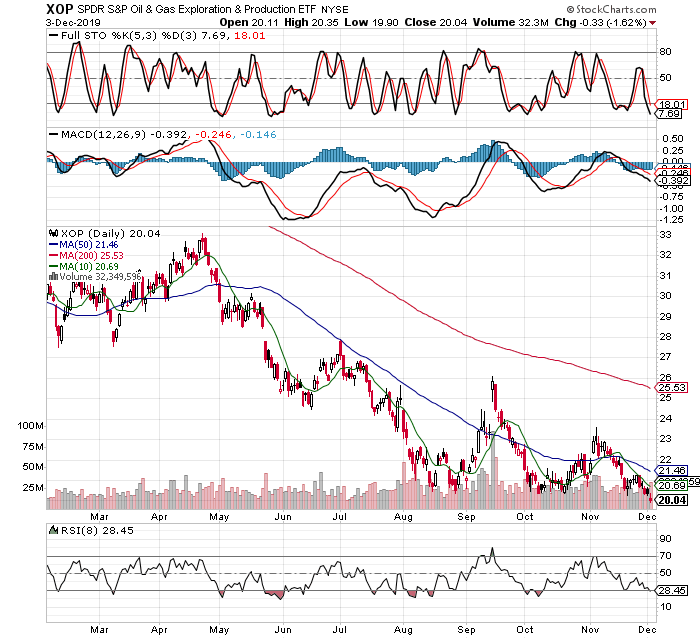Click the 20.69 MA(10) price tag
Image resolution: width=700 pixels, height=639 pixels.
point(671,485)
